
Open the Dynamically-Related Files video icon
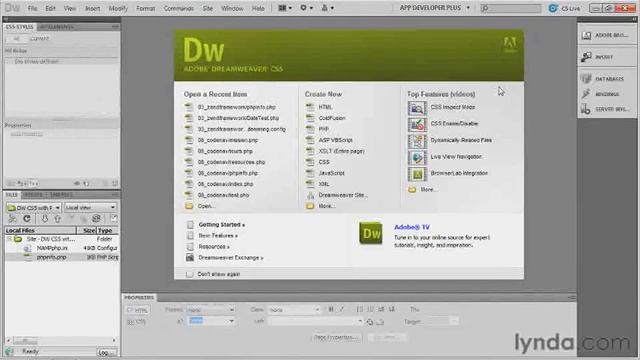(417, 141)
